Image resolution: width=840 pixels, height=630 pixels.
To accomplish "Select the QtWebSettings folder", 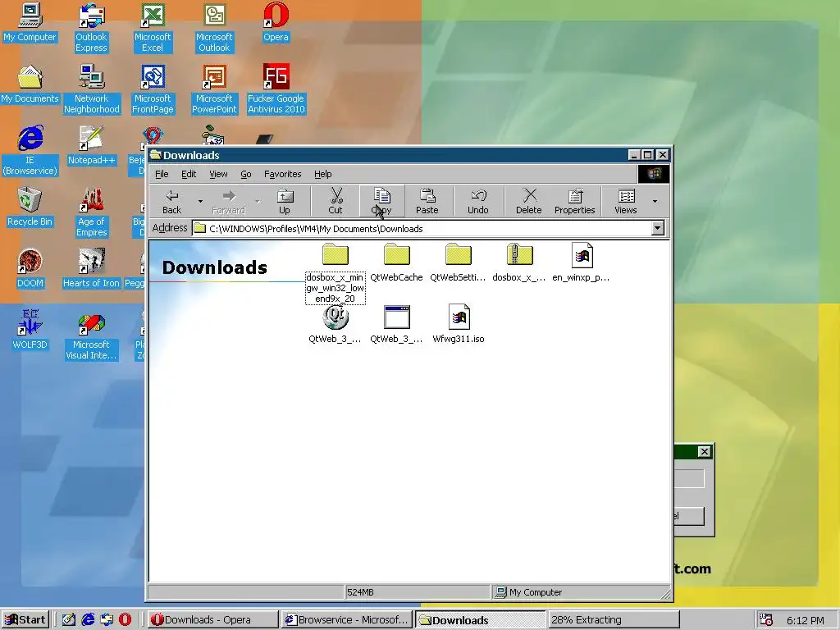I will 458,263.
